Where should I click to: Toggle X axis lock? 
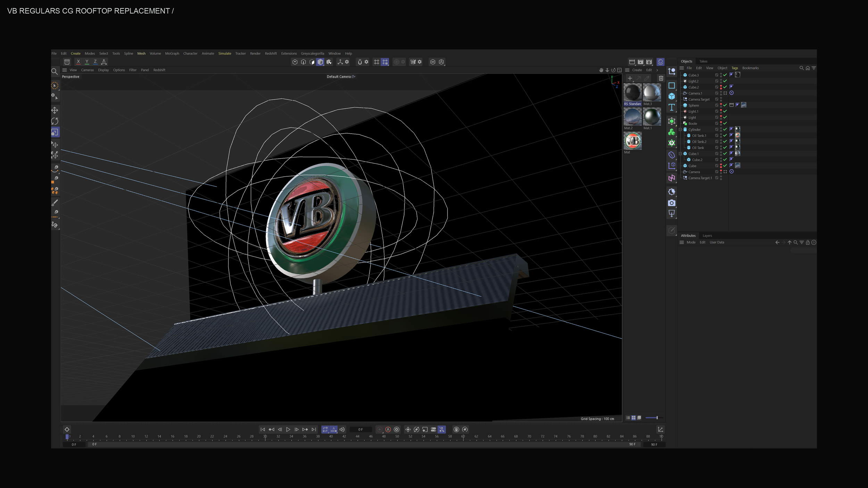tap(78, 62)
